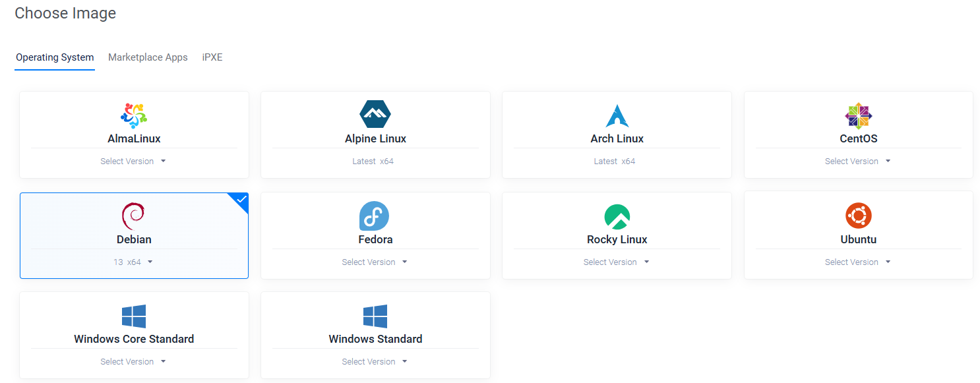Click the Ubuntu circle logo
Viewport: 980px width, 383px height.
[x=858, y=214]
